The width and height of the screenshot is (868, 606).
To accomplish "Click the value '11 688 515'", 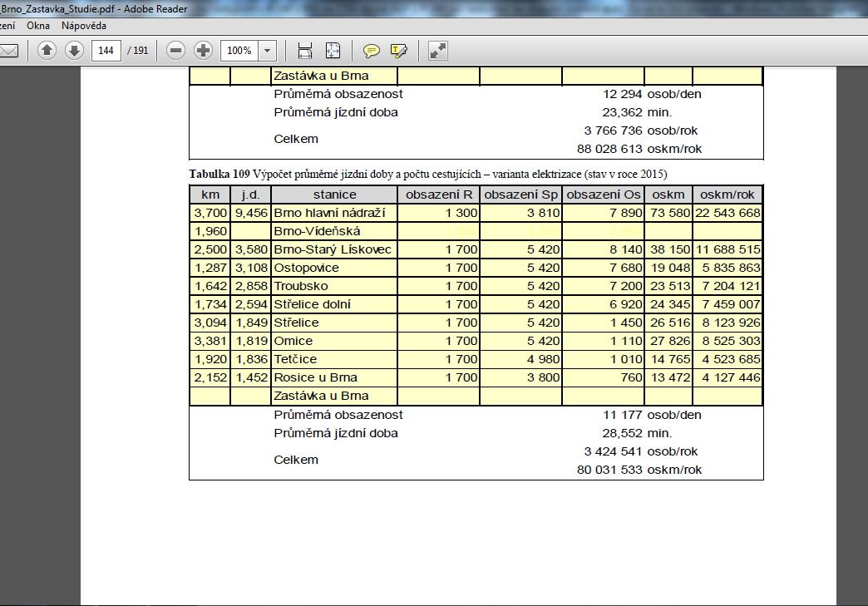I will pyautogui.click(x=728, y=249).
